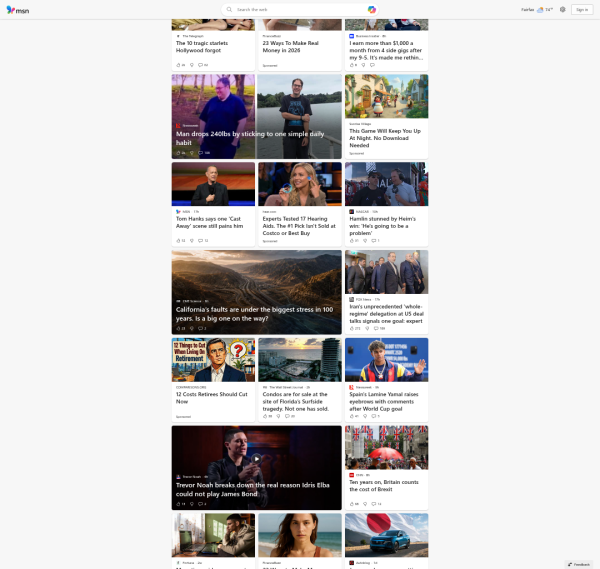Click the Sign in button
Screen dimensions: 600x569
[582, 10]
